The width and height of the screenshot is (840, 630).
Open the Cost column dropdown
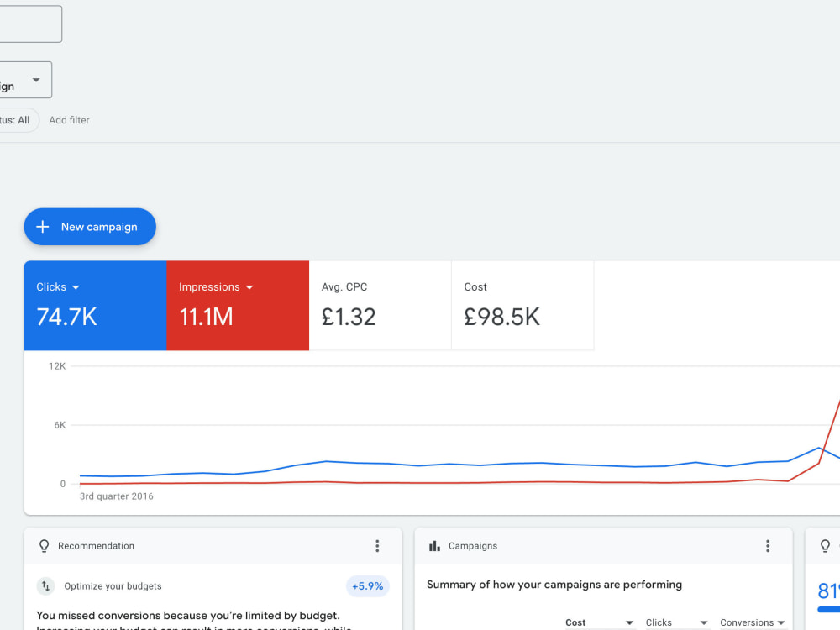point(629,622)
